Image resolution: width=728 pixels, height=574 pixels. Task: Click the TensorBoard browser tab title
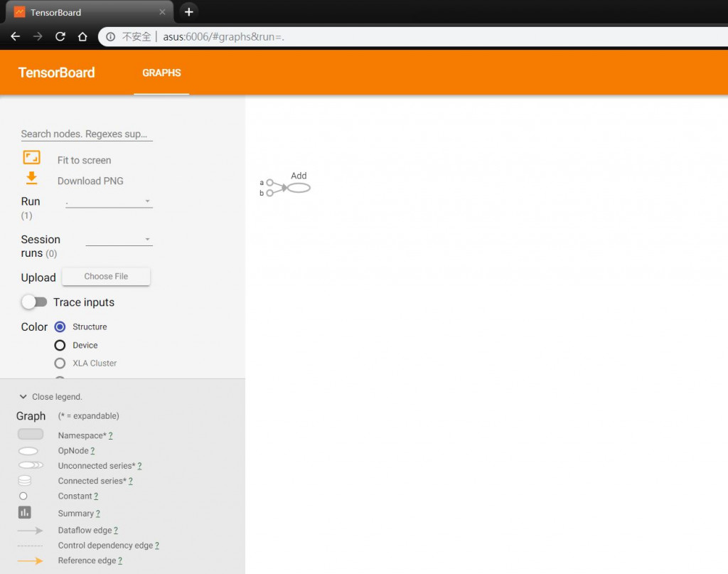[55, 13]
